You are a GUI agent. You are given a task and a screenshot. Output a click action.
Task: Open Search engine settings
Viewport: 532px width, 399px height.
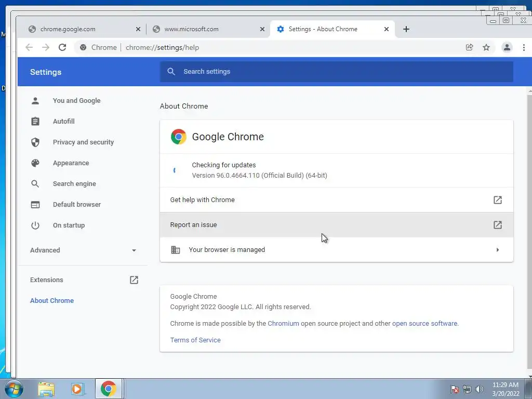pos(74,183)
